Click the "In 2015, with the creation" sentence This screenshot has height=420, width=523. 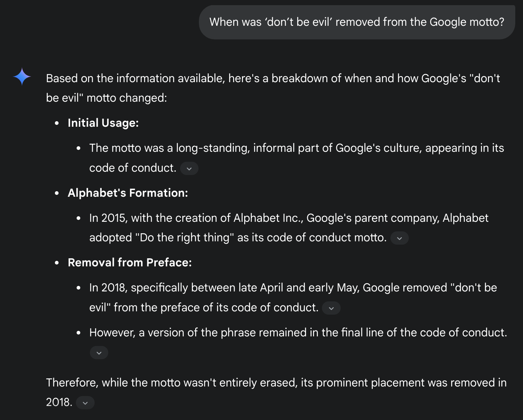[289, 228]
